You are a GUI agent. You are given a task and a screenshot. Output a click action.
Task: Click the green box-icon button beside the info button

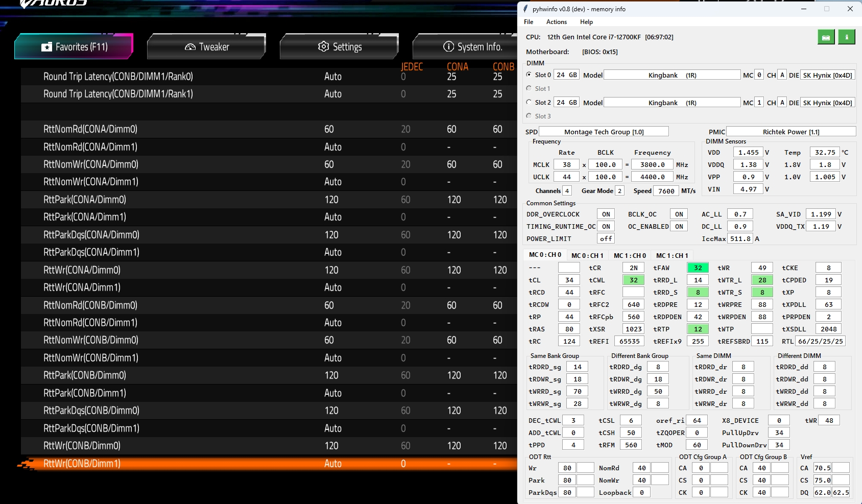pyautogui.click(x=826, y=37)
